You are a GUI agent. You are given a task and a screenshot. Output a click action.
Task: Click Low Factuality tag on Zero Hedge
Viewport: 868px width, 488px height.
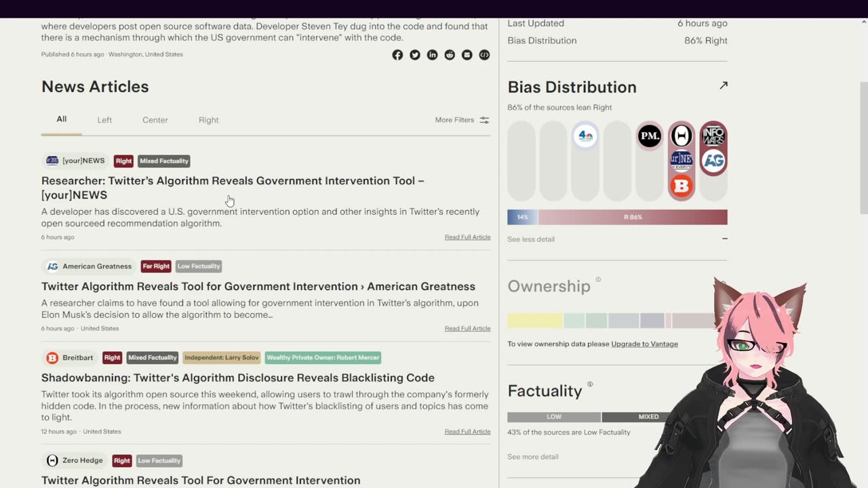point(159,461)
